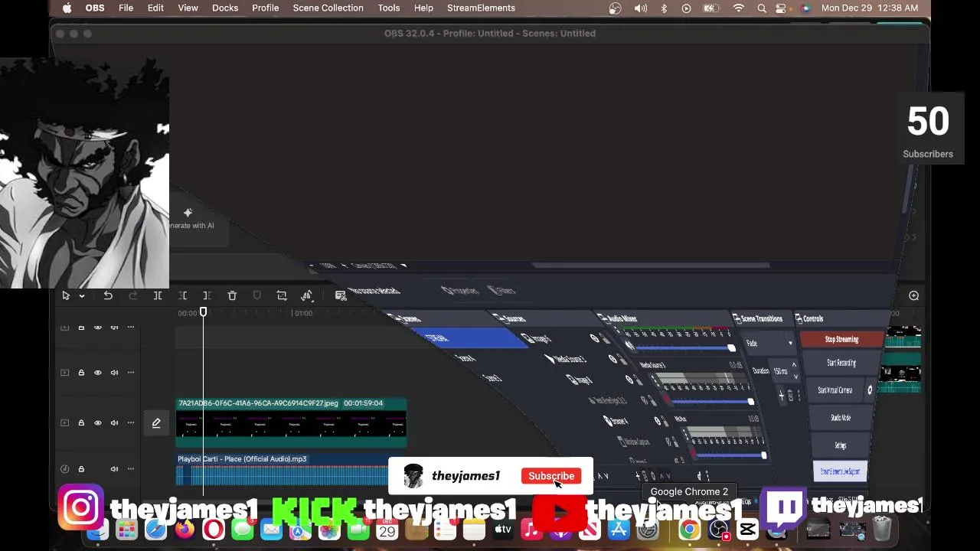
Task: Open more options on the jpeg clip track
Action: (131, 422)
